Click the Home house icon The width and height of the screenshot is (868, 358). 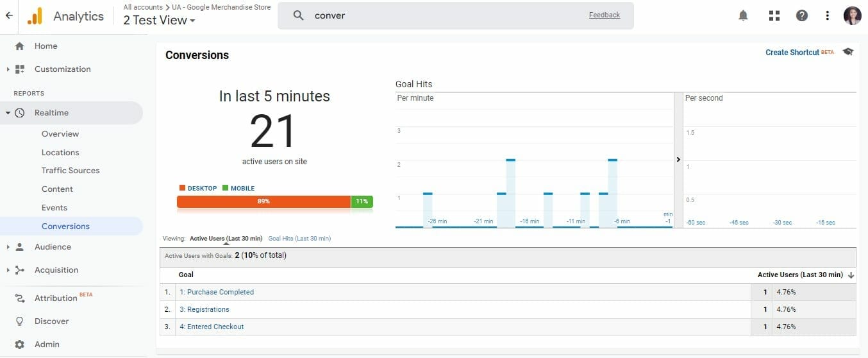coord(19,46)
